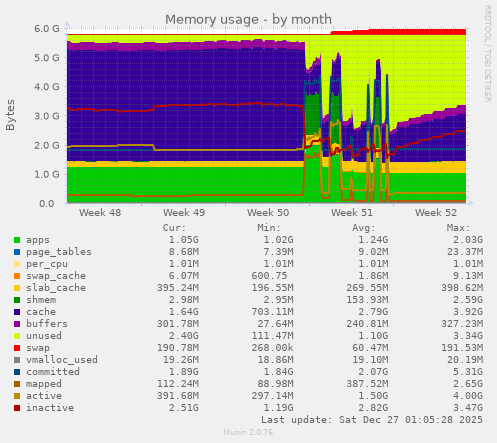Image resolution: width=497 pixels, height=443 pixels.
Task: Click the 'Bytes' vertical axis title
Action: point(10,115)
